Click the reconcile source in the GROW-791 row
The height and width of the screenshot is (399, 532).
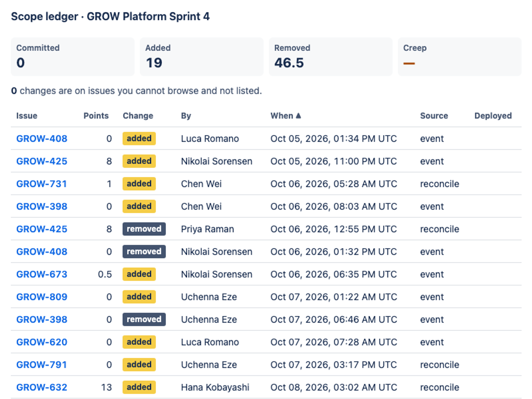439,364
